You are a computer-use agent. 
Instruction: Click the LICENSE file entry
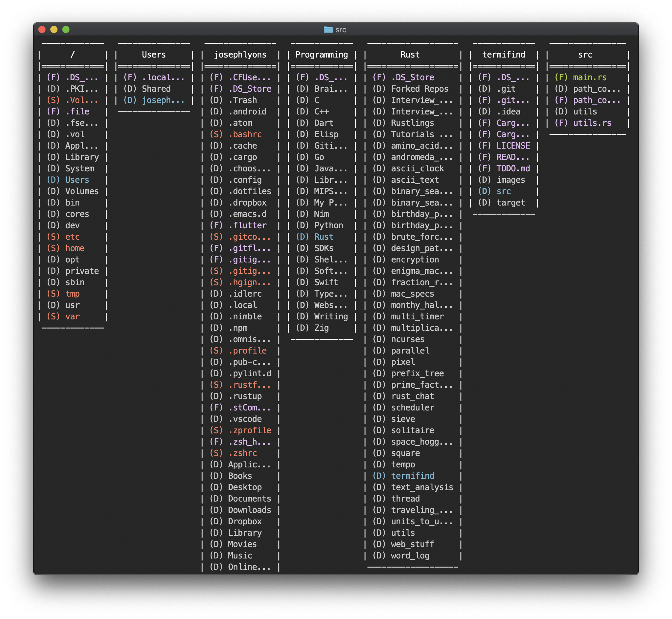point(513,146)
